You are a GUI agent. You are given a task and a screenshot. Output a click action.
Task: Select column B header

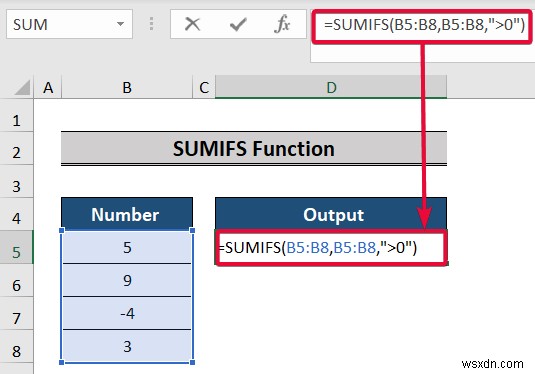pos(127,87)
